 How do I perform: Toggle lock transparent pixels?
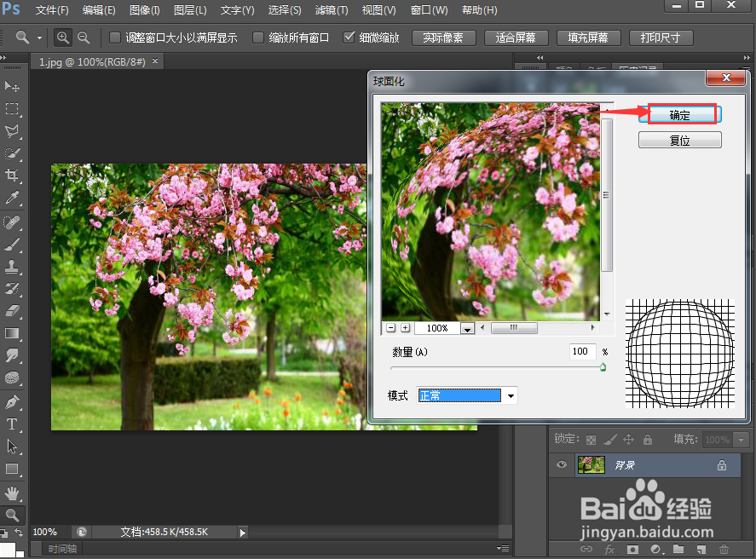(592, 440)
